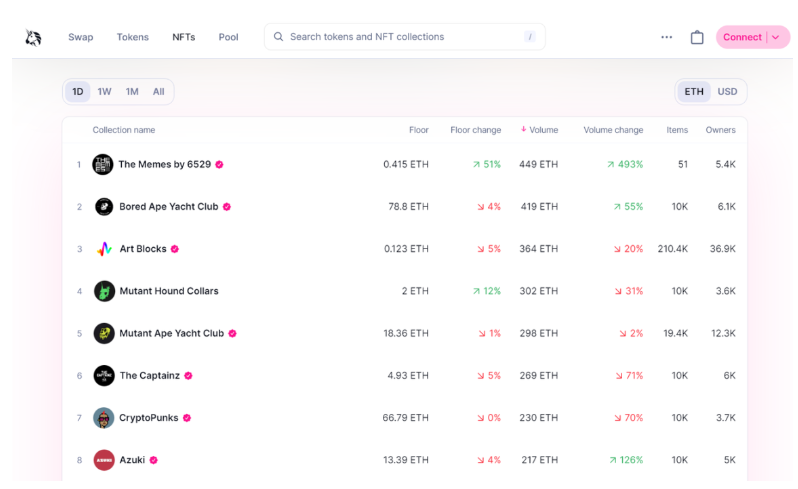Viewport: 798px width, 489px height.
Task: Open the NFT shopping bag
Action: [697, 37]
